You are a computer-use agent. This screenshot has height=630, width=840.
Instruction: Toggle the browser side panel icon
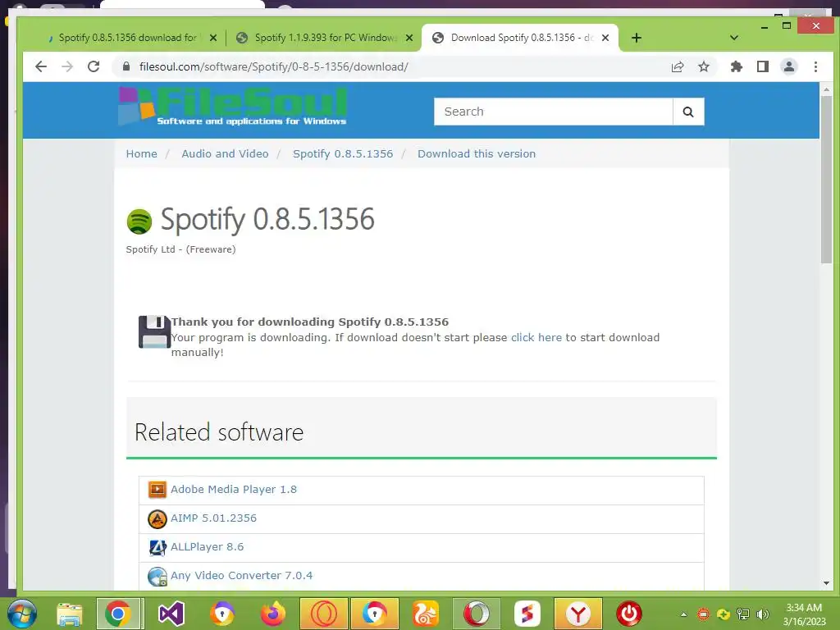[763, 66]
